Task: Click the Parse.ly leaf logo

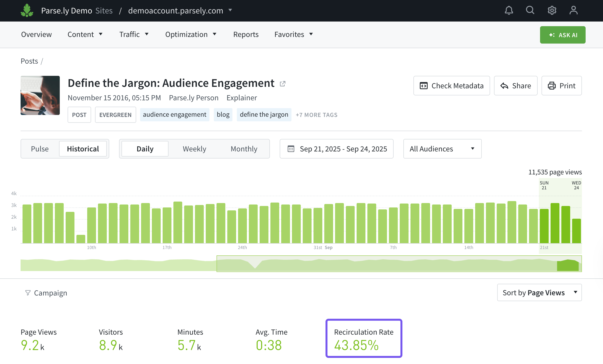Action: point(27,11)
